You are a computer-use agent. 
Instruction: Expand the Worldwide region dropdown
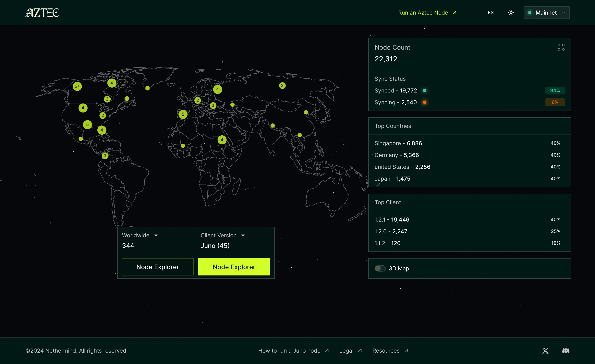[x=140, y=235]
